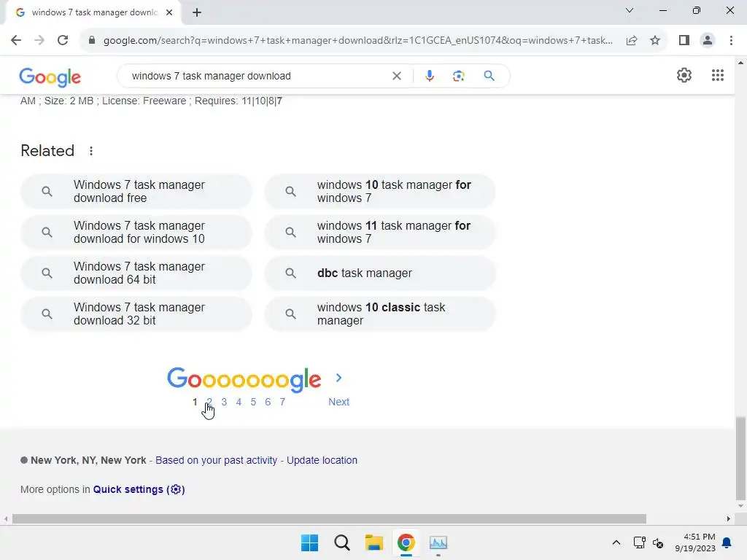747x560 pixels.
Task: Open the Chrome profile avatar
Action: (708, 40)
